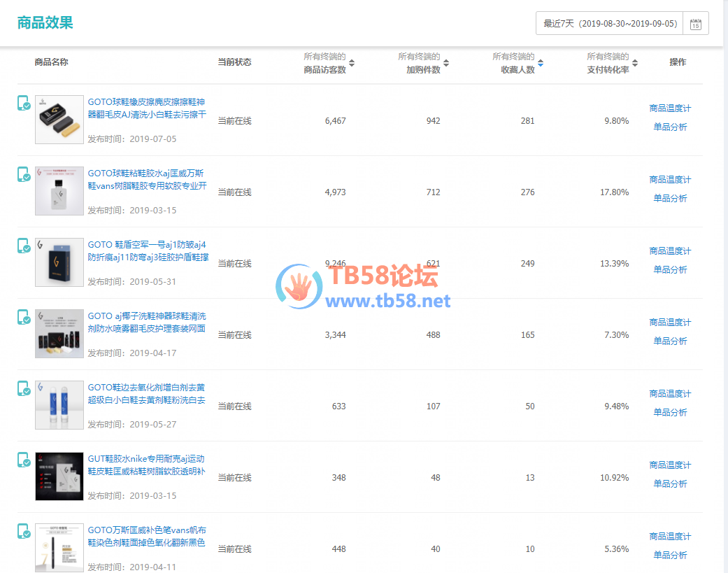Open thumbnail of GOTO鞋边去氧化剂 product
Viewport: 728px width, 573px height.
pyautogui.click(x=59, y=405)
